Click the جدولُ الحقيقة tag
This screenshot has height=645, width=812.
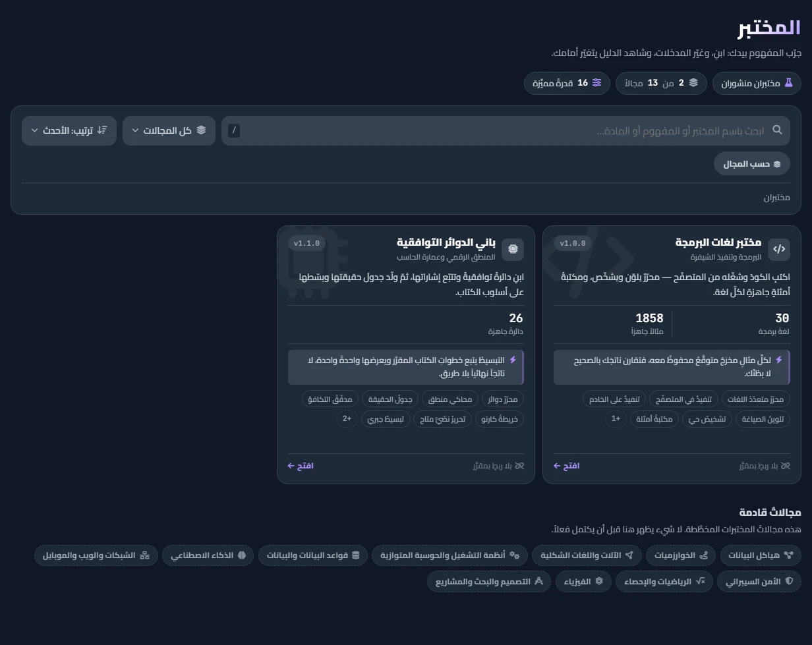(x=390, y=399)
